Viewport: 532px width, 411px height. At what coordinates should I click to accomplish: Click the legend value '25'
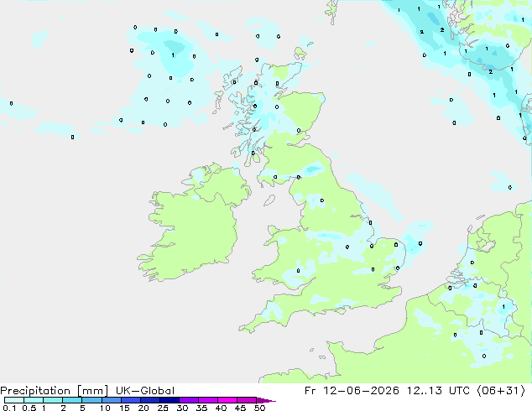pyautogui.click(x=163, y=408)
